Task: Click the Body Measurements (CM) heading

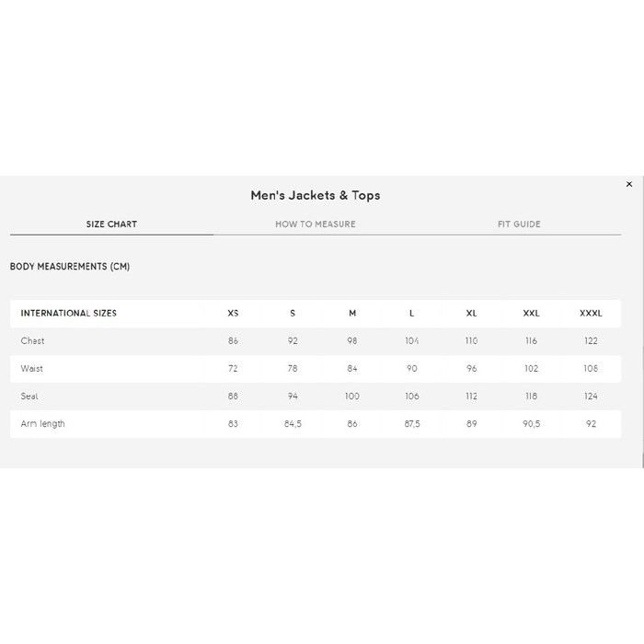Action: [70, 267]
